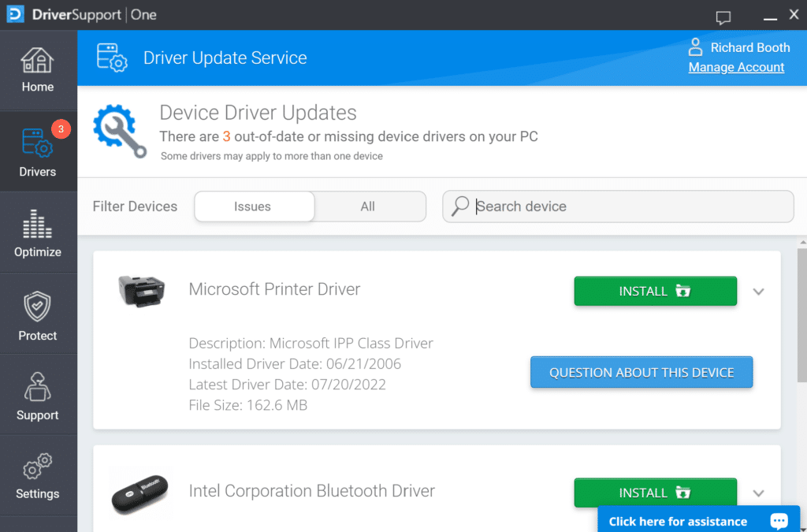The width and height of the screenshot is (807, 532).
Task: Click the assistance chat bubble icon
Action: coord(779,521)
